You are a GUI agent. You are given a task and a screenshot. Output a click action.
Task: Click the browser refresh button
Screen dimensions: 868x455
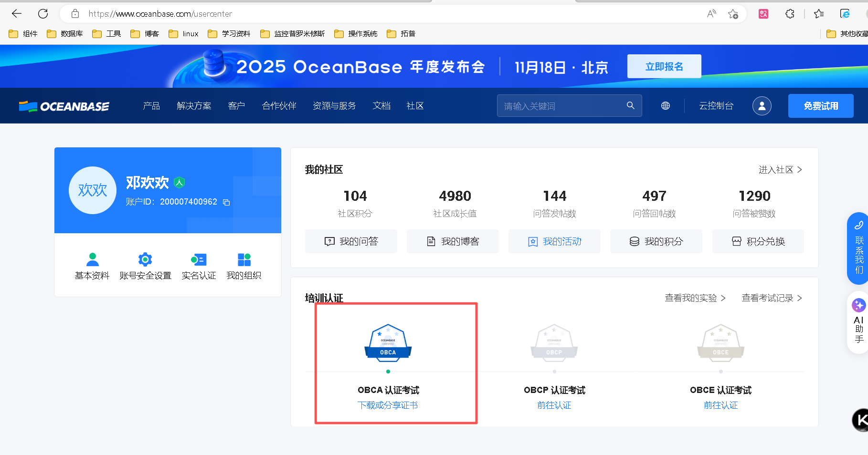click(x=43, y=14)
